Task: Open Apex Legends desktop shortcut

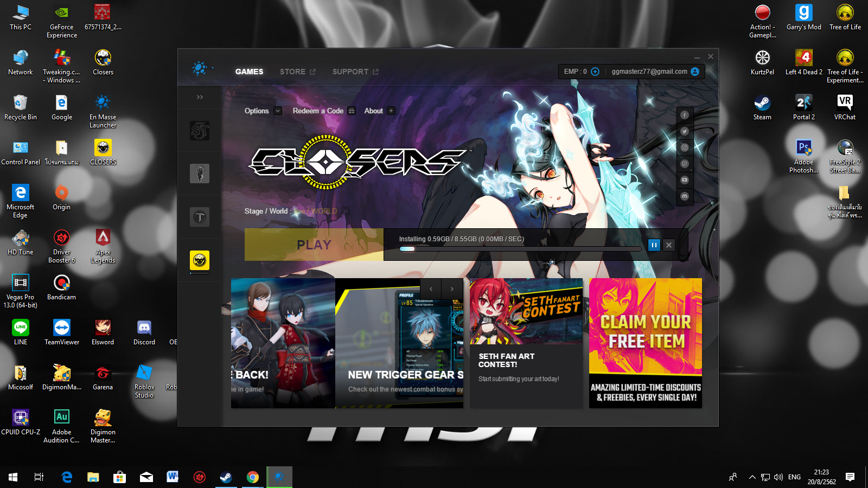Action: pos(103,246)
